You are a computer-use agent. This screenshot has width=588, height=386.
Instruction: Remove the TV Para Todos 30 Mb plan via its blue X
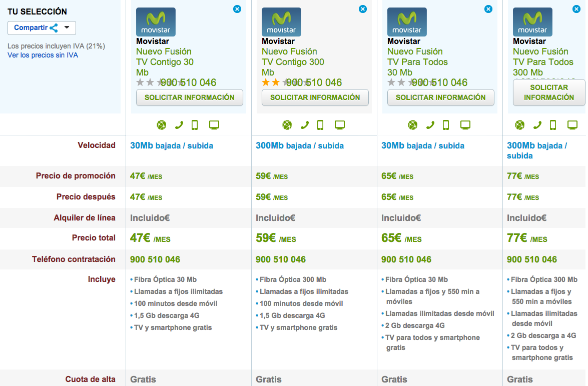pos(488,9)
